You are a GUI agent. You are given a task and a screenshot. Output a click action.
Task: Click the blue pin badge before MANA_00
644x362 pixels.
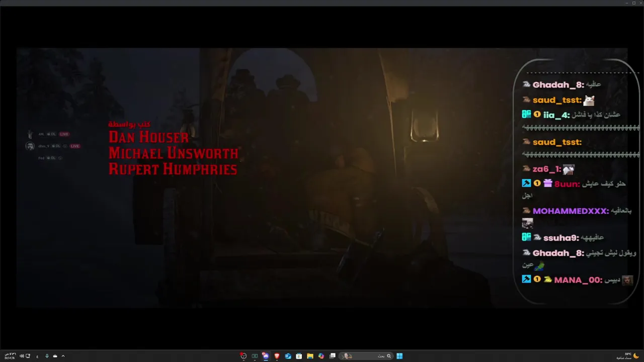pyautogui.click(x=526, y=279)
